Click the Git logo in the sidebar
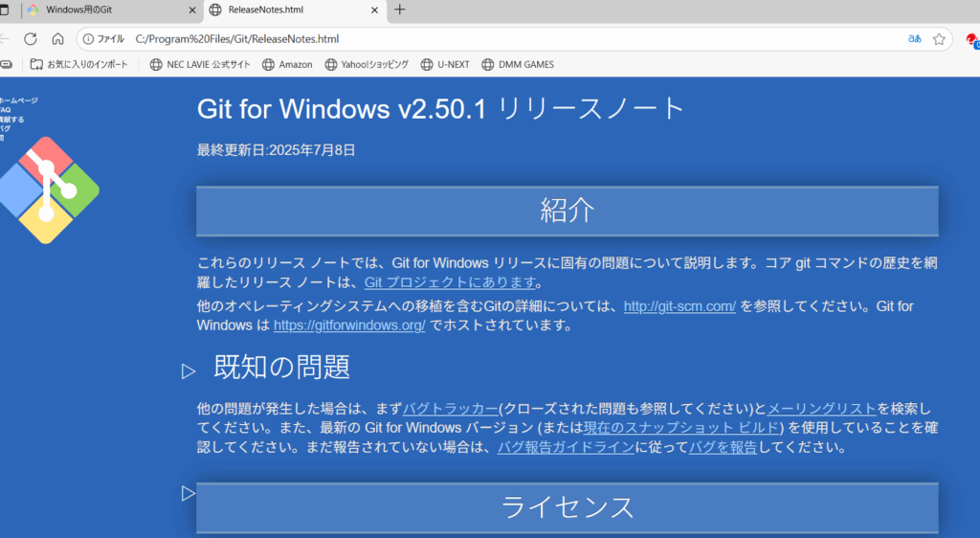Image resolution: width=980 pixels, height=538 pixels. pos(48,190)
